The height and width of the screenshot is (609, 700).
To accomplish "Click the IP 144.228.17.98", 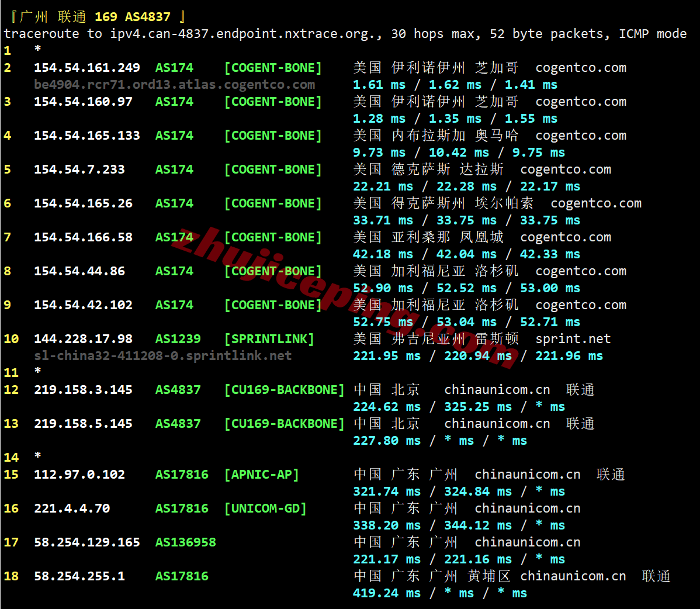I will point(83,340).
